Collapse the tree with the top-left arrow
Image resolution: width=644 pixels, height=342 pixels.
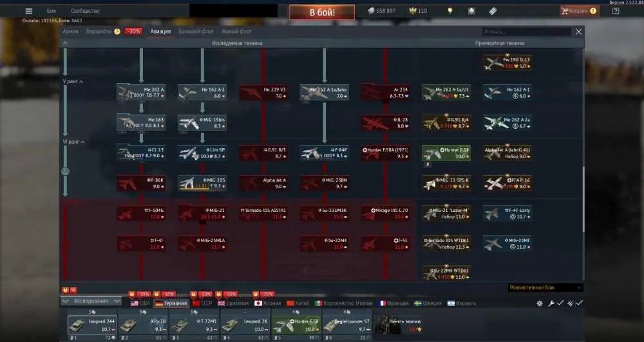click(x=65, y=43)
